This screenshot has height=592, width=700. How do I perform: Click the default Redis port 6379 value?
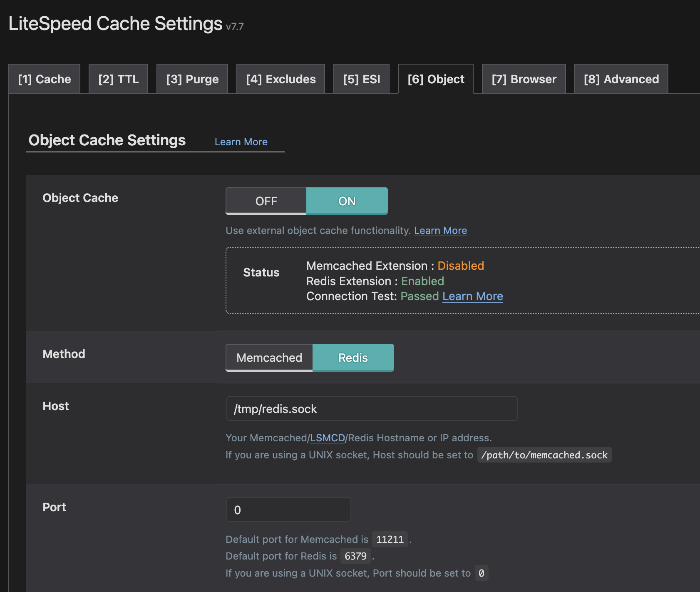355,556
